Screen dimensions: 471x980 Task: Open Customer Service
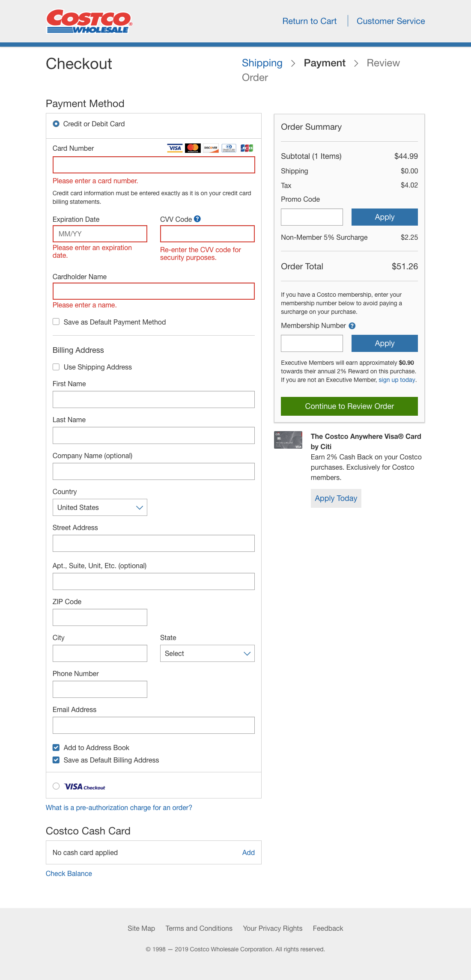tap(391, 21)
